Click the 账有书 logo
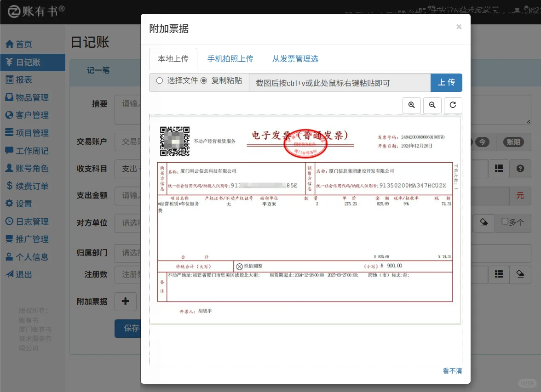Viewport: 541px width, 392px height. point(28,11)
